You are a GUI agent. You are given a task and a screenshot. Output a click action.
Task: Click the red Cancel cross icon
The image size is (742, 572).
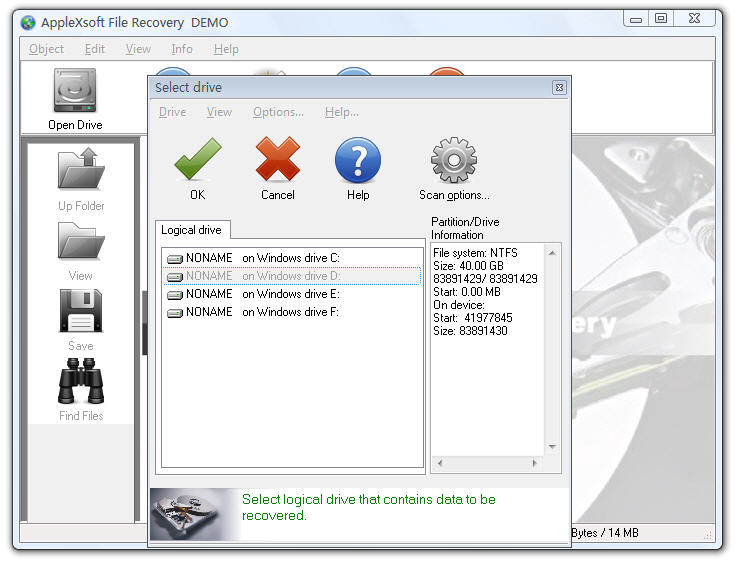pos(278,159)
